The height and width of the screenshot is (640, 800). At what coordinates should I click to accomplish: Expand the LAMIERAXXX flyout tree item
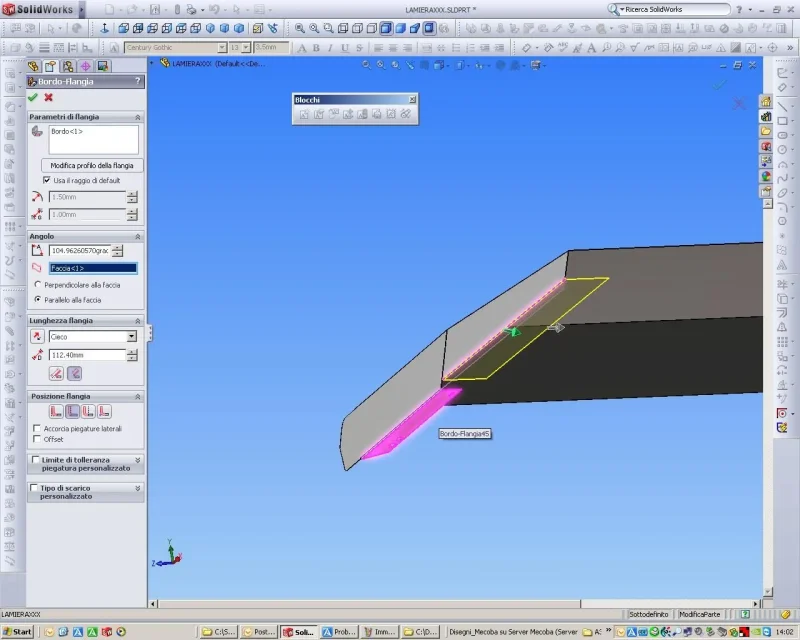[x=152, y=63]
